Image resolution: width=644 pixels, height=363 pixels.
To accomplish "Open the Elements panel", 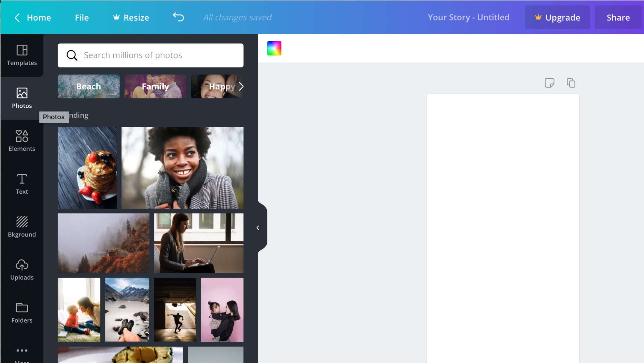I will point(22,141).
